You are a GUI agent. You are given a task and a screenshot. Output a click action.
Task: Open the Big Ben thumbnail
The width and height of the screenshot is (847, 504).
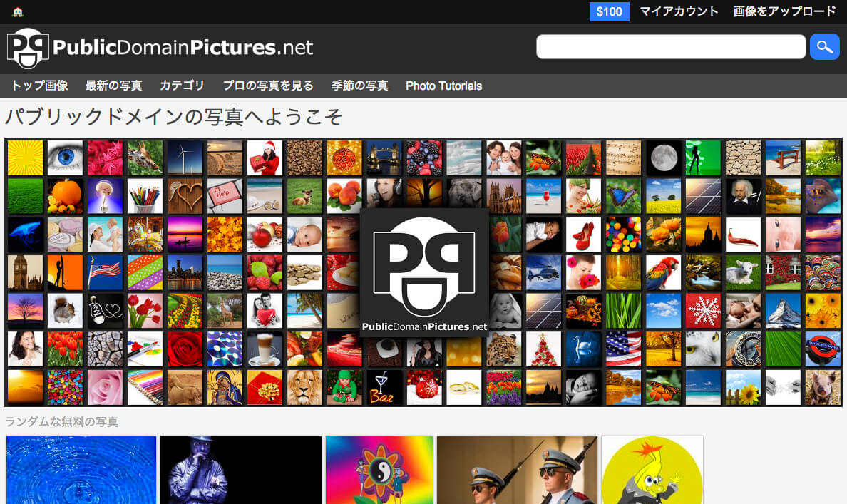(26, 273)
